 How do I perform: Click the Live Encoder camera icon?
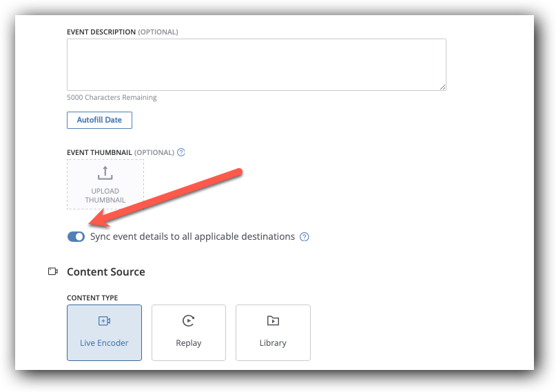[104, 321]
